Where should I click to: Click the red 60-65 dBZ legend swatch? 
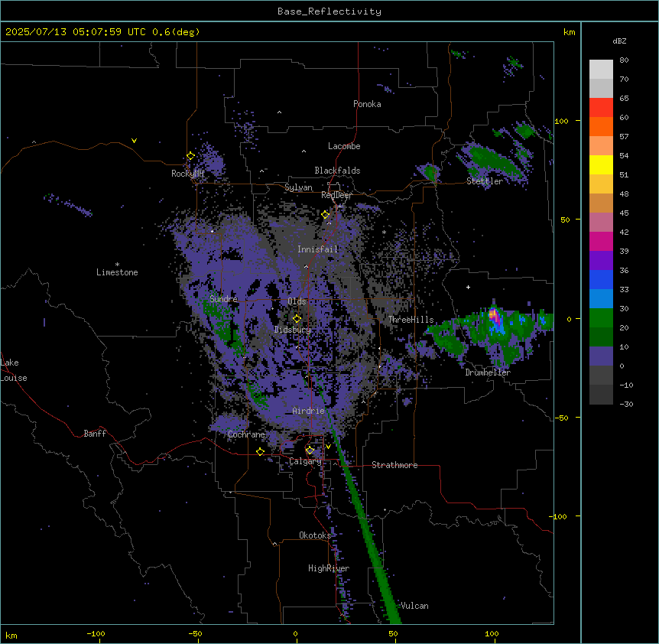coord(601,108)
